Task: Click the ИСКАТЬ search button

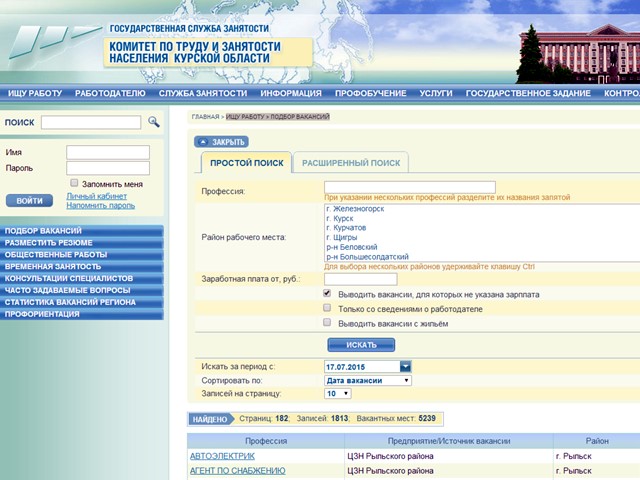Action: coord(361,345)
